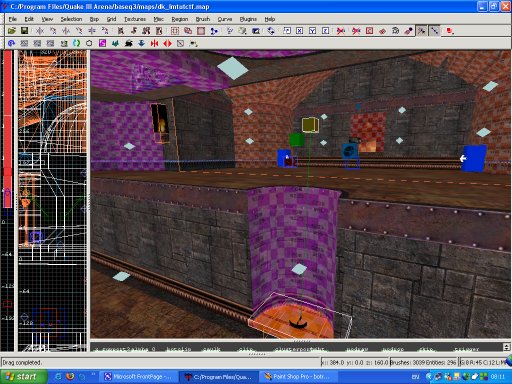Image resolution: width=512 pixels, height=384 pixels.
Task: Open the Curve menu
Action: coord(225,19)
